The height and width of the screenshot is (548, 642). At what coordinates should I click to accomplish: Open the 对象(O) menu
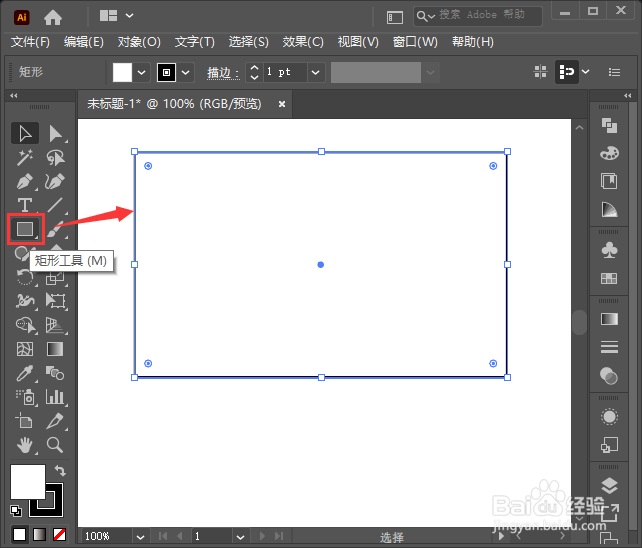pos(139,42)
